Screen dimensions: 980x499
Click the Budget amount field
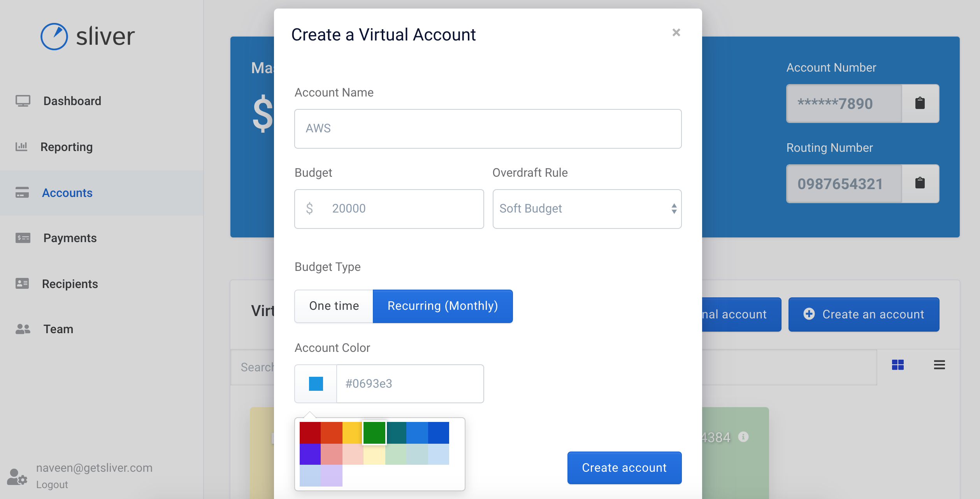pyautogui.click(x=389, y=209)
